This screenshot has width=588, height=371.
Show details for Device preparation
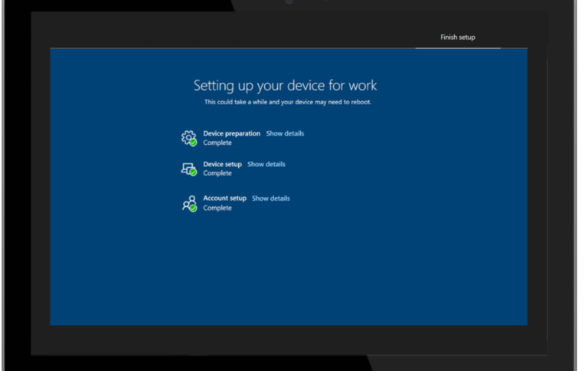(x=285, y=133)
